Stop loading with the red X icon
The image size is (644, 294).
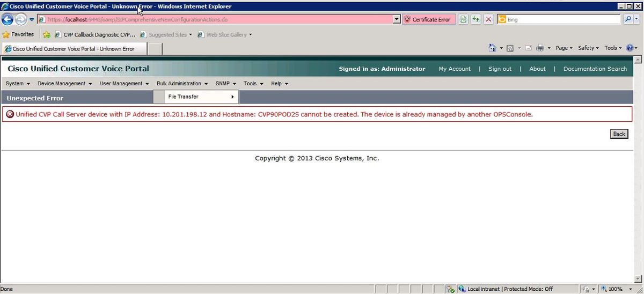[x=488, y=19]
